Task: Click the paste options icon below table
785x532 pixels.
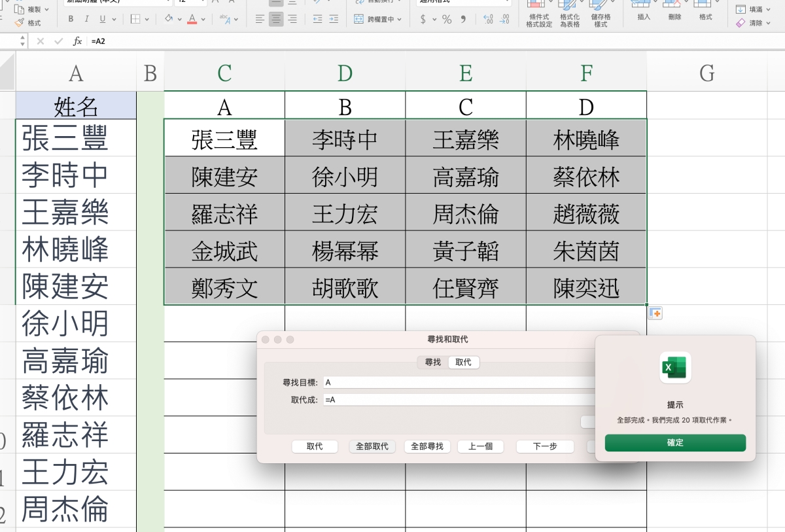Action: (x=655, y=313)
